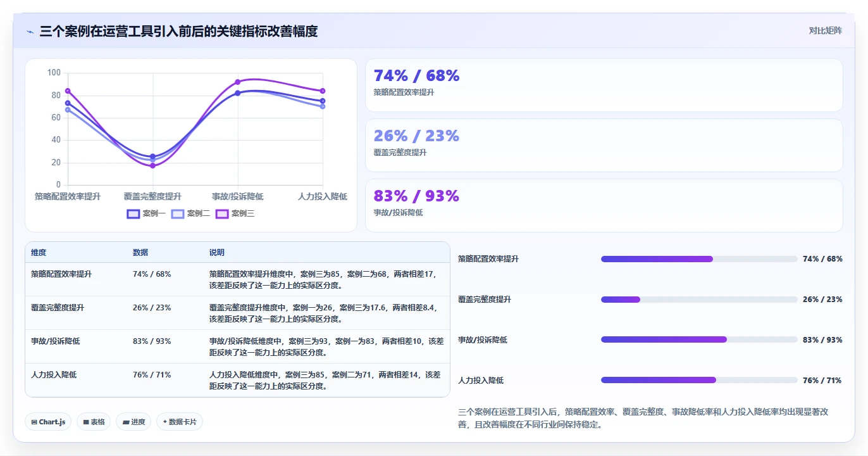Viewport: 868px width, 456px height.
Task: Click x-axis label 事故/投诉降低 on chart
Action: coord(238,197)
